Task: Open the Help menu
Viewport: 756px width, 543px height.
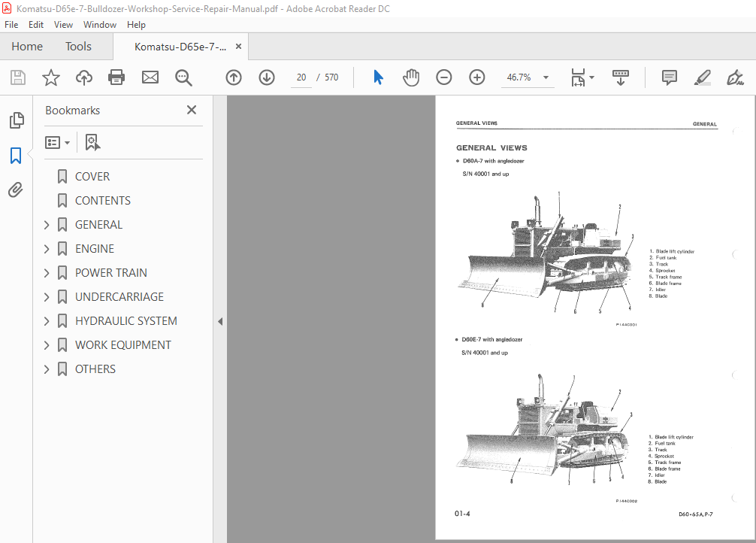Action: [137, 25]
